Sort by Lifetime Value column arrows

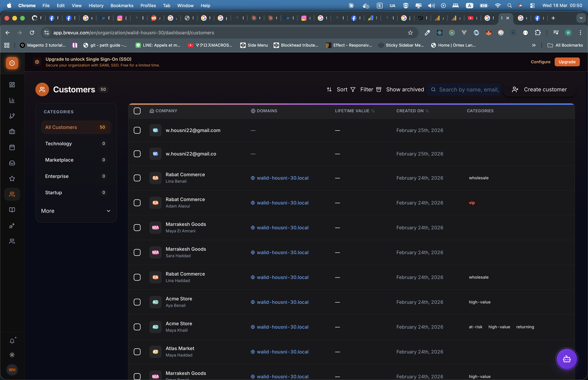(x=373, y=111)
